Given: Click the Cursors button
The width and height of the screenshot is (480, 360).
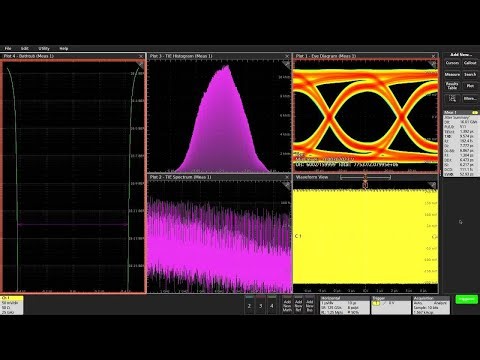Looking at the screenshot, I should pos(452,63).
